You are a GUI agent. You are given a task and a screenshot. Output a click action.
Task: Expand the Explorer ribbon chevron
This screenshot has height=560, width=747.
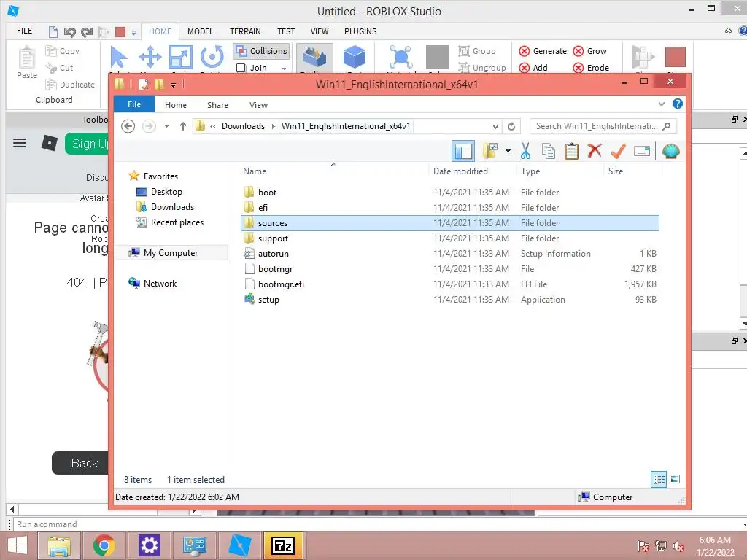[x=661, y=104]
